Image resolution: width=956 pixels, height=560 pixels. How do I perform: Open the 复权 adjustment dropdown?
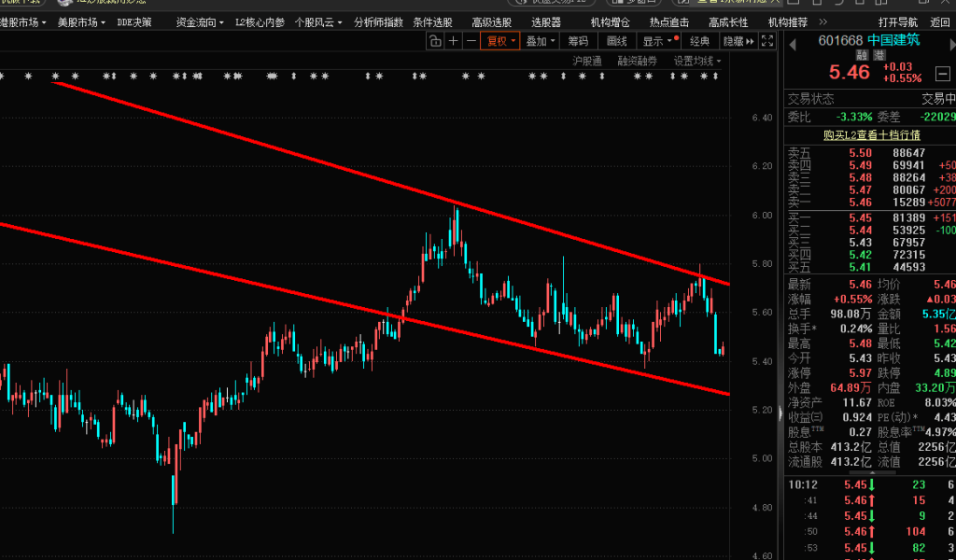click(x=499, y=41)
